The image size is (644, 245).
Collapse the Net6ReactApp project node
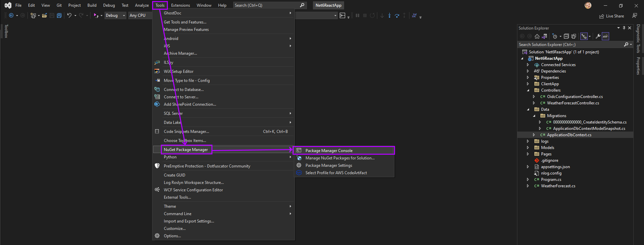[x=522, y=58]
